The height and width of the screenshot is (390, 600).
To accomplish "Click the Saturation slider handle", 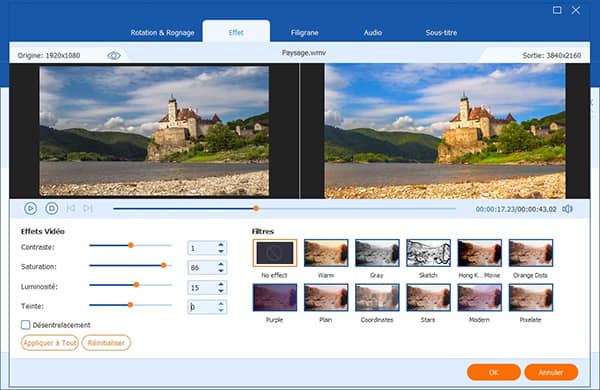I will 164,265.
